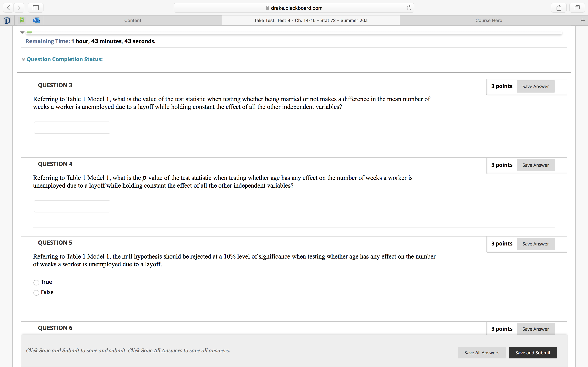Click Save All Answers button
Viewport: 588px width, 367px height.
coord(482,353)
